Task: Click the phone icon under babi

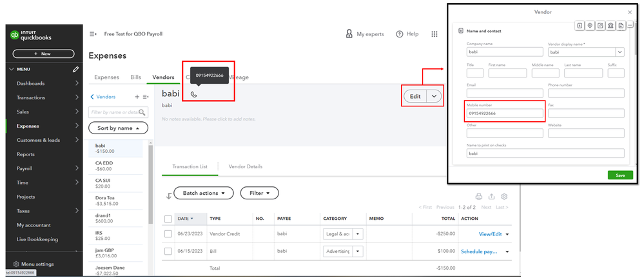Action: [x=194, y=94]
